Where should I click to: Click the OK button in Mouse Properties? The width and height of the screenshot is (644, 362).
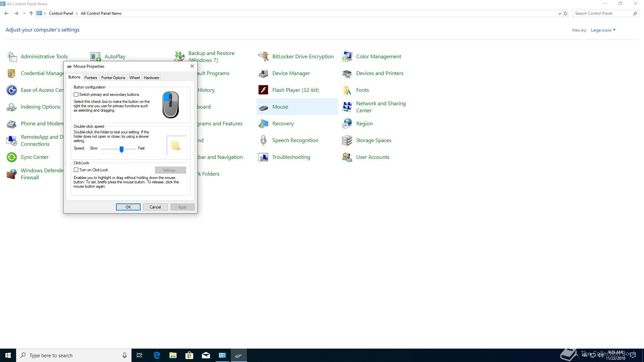[x=128, y=207]
